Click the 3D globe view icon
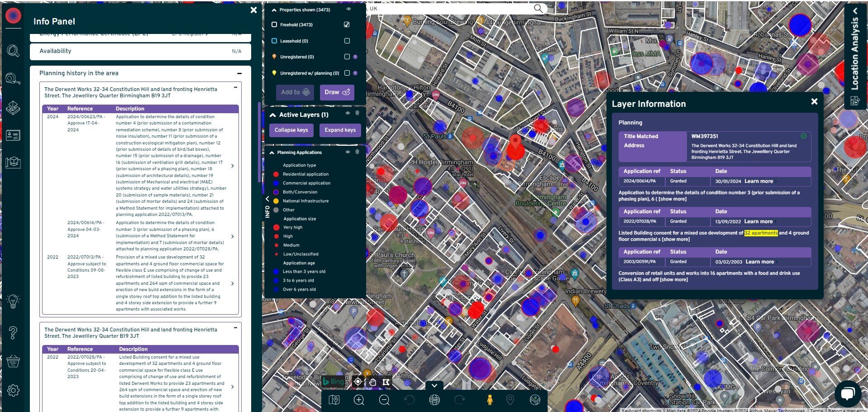Viewport: 868px width, 412px height. [x=434, y=400]
